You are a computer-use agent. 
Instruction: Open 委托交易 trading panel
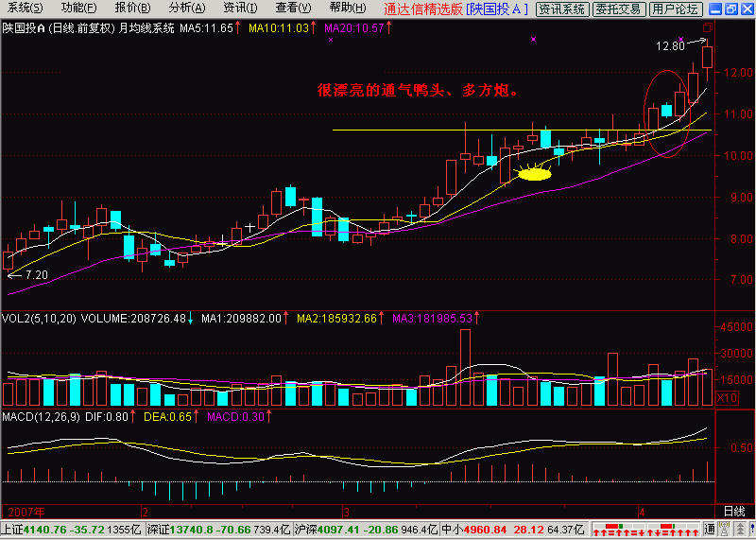[x=620, y=9]
